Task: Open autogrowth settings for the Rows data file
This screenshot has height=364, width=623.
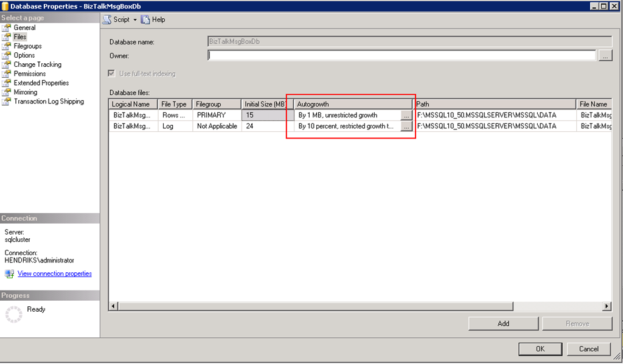Action: tap(406, 115)
